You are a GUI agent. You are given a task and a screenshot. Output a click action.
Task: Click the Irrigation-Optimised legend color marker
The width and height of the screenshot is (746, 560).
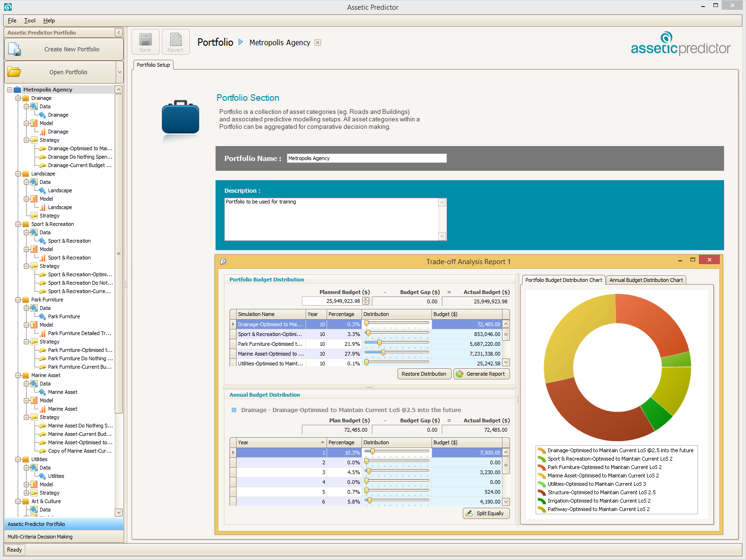pos(542,501)
